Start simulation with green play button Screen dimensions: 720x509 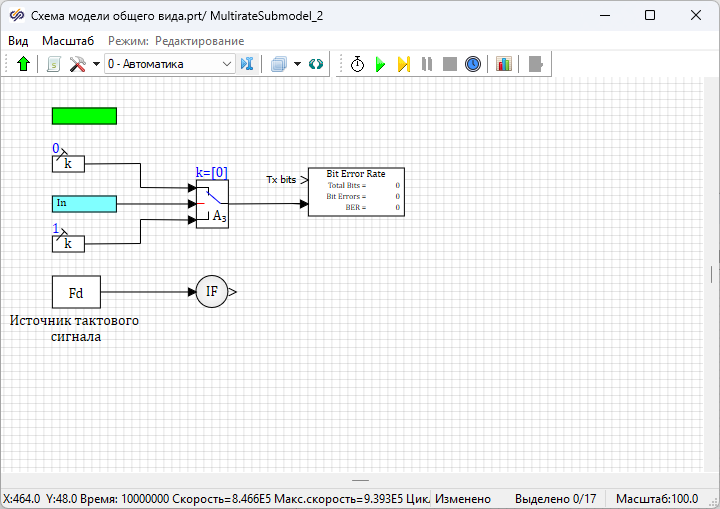(x=380, y=64)
